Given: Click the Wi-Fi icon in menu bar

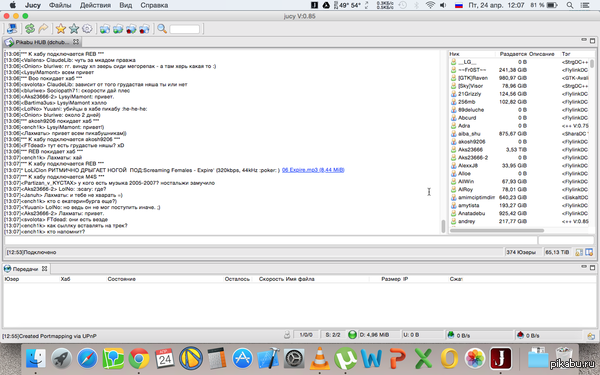Looking at the screenshot, I should click(x=430, y=5).
